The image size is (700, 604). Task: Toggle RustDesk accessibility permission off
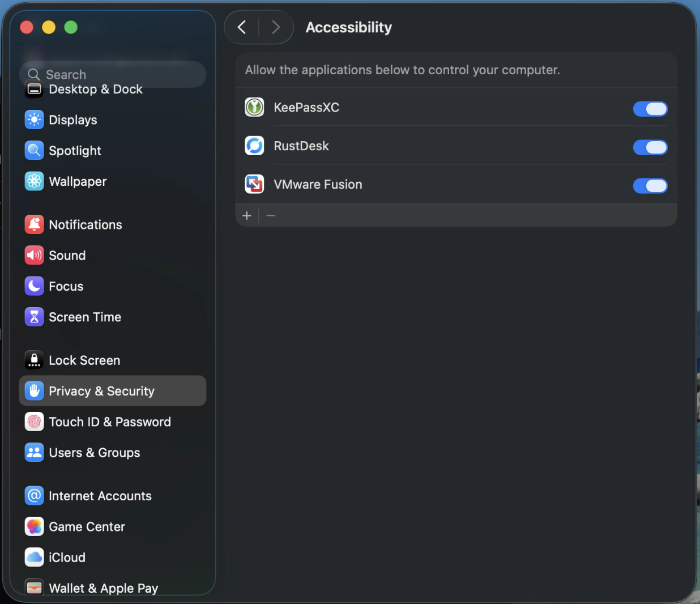[650, 147]
